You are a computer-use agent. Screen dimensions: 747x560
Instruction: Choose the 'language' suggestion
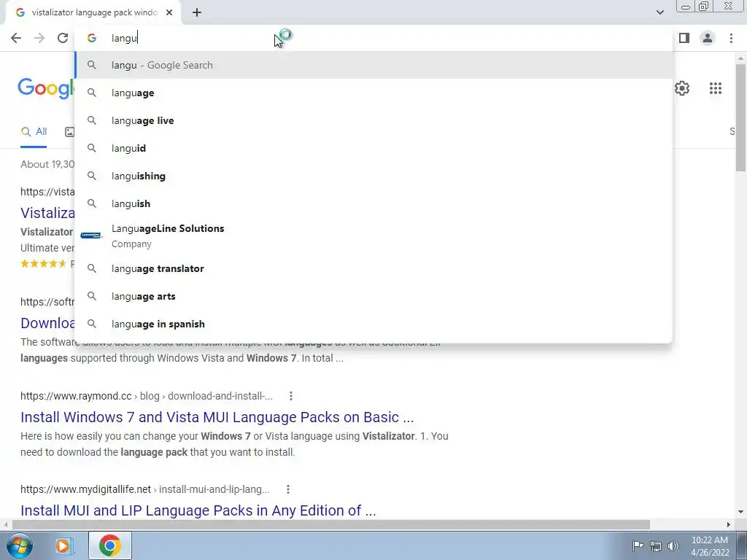(x=373, y=93)
